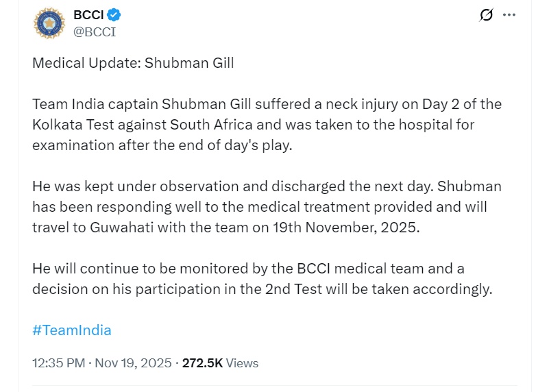Click the 12:35 PM timestamp
538x392 pixels.
57,363
